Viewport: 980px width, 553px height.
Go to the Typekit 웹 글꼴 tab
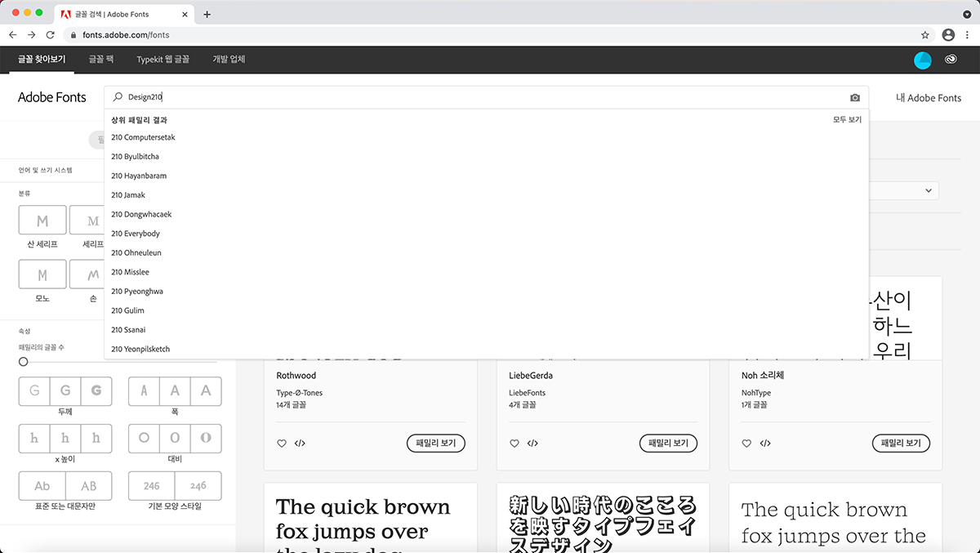[x=163, y=60]
